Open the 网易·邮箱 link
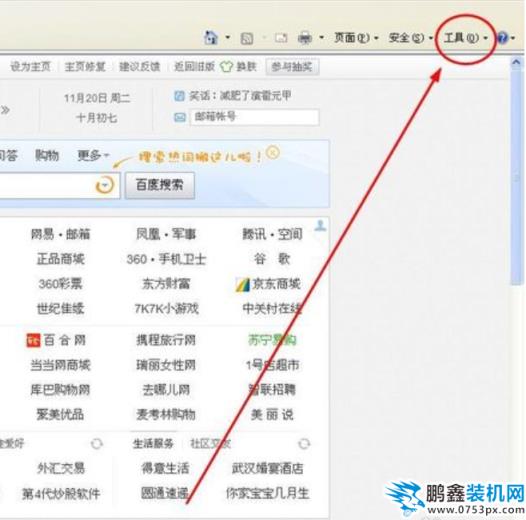Viewport: 526px width, 520px height. pyautogui.click(x=60, y=234)
